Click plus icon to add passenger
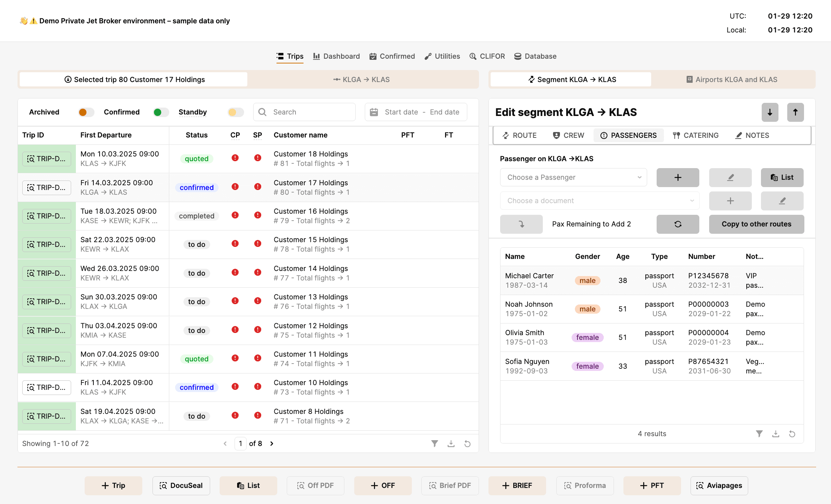This screenshot has width=831, height=504. click(x=677, y=177)
